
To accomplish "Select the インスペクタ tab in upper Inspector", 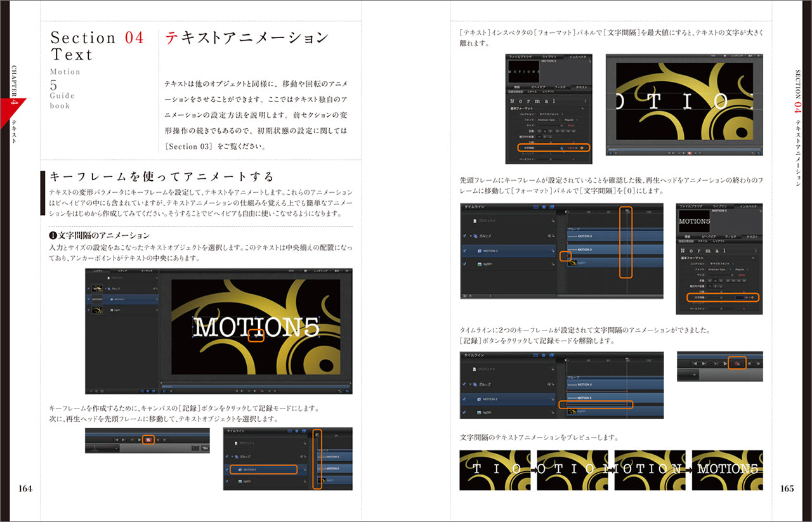I will coord(578,57).
